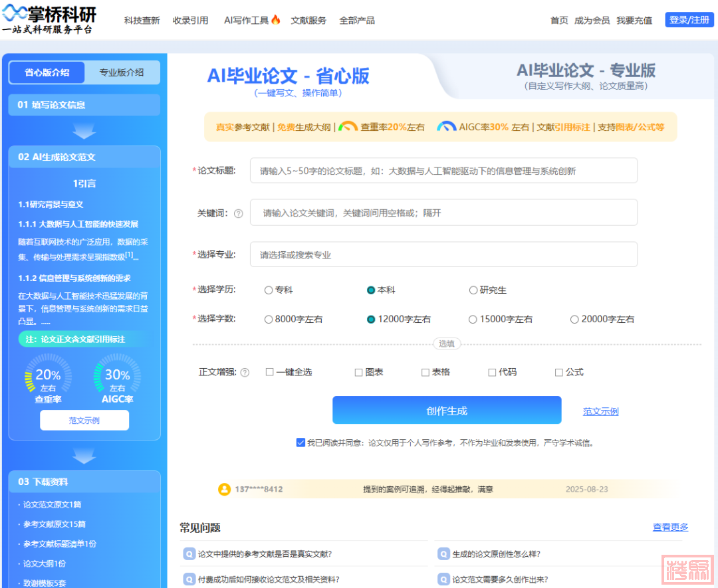Click the 20% 查重率 gauge icon
Image resolution: width=718 pixels, height=588 pixels.
tap(47, 374)
